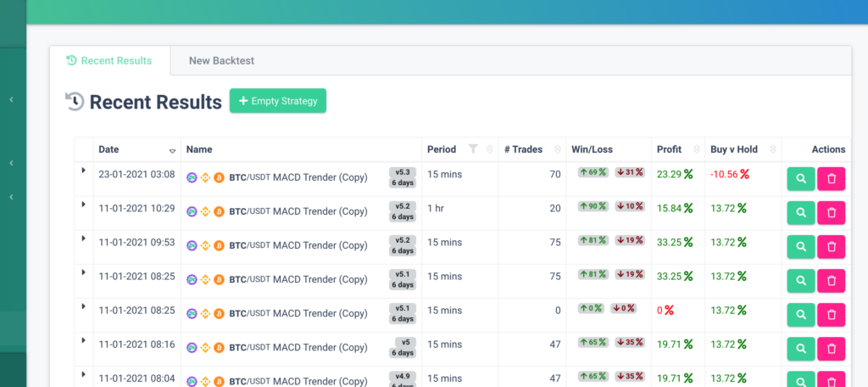Expand row dated 11-01-2021 09:53

pos(83,238)
